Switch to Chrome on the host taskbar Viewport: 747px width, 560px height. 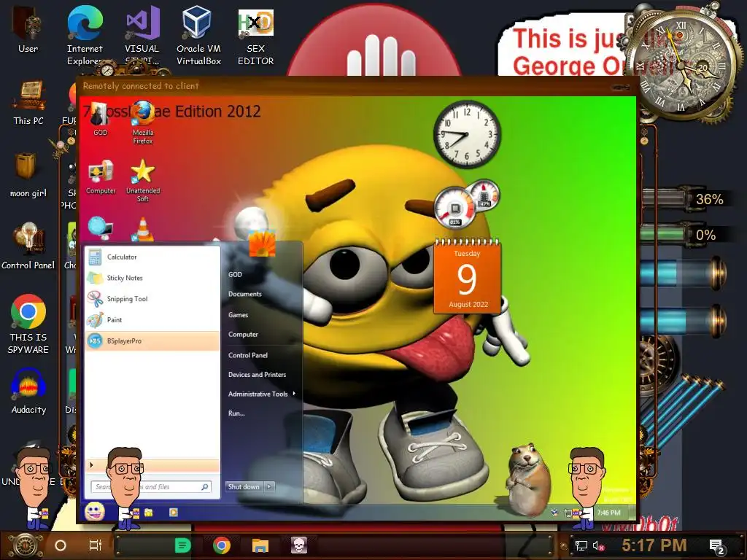click(222, 545)
